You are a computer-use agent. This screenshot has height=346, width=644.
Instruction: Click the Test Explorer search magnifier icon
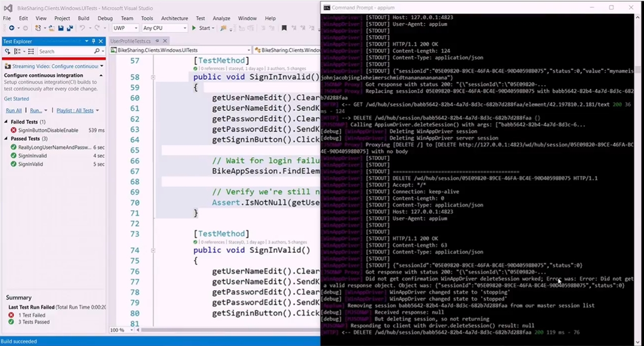coord(96,52)
